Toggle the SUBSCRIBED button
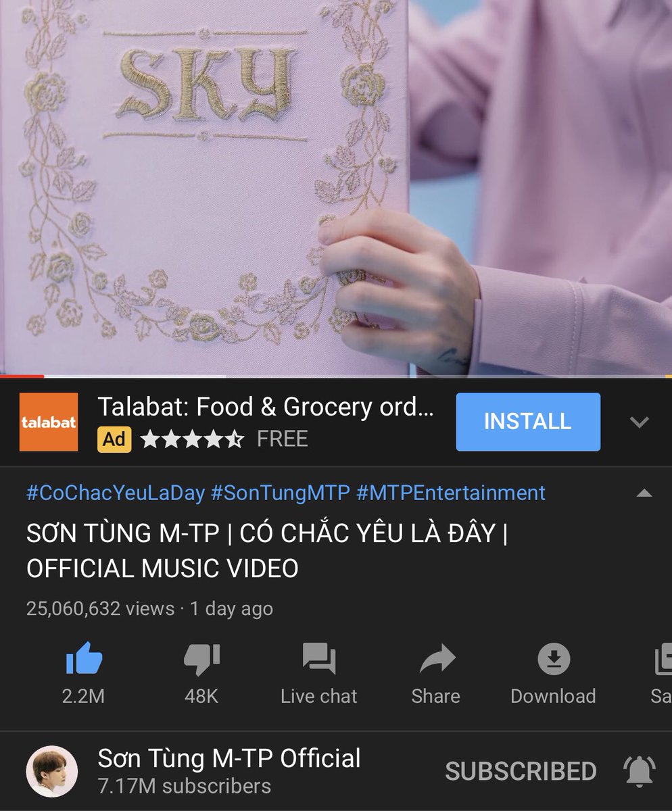672x811 pixels. click(x=521, y=771)
